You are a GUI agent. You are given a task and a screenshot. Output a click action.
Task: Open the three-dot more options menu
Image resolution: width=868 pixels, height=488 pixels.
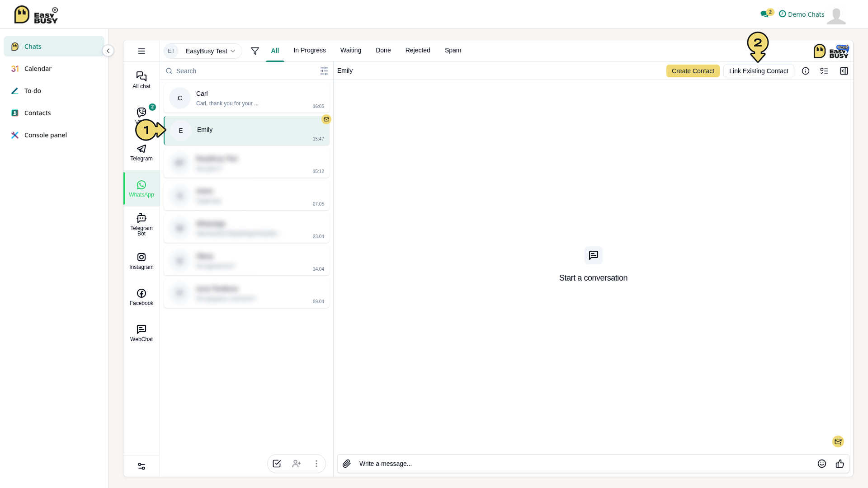tap(316, 464)
